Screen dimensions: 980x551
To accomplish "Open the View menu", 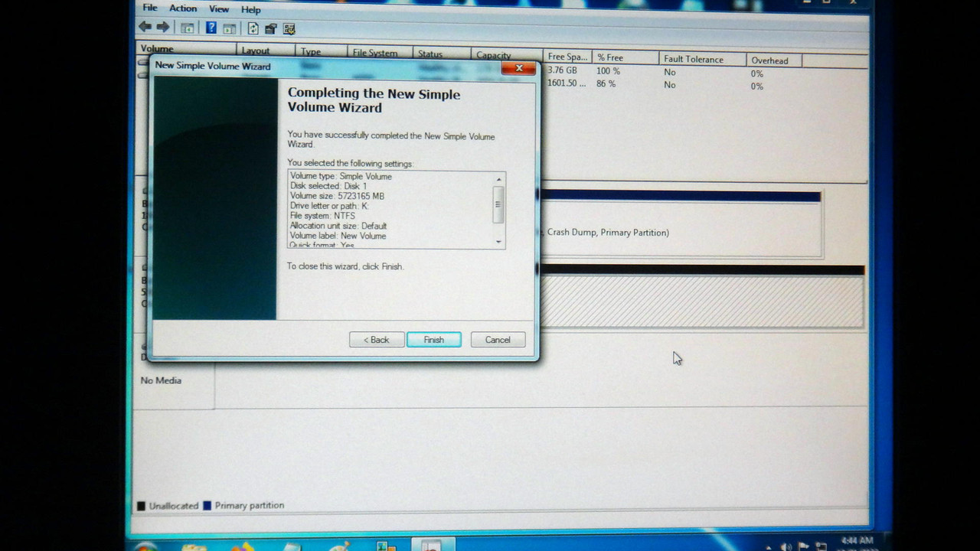I will pos(219,9).
